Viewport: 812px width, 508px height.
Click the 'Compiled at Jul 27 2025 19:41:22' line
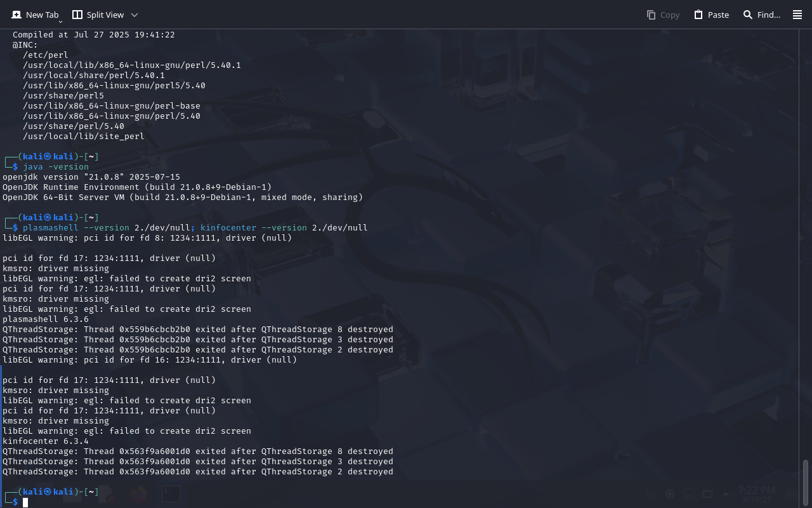(x=94, y=35)
